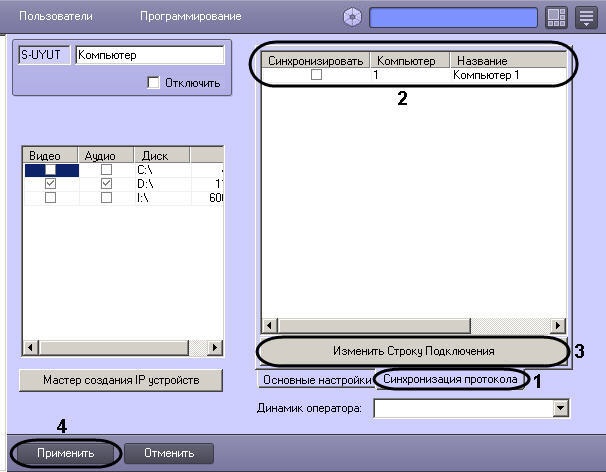Expand the Динамик оператора dropdown
Screen dimensions: 606x472
pos(561,408)
